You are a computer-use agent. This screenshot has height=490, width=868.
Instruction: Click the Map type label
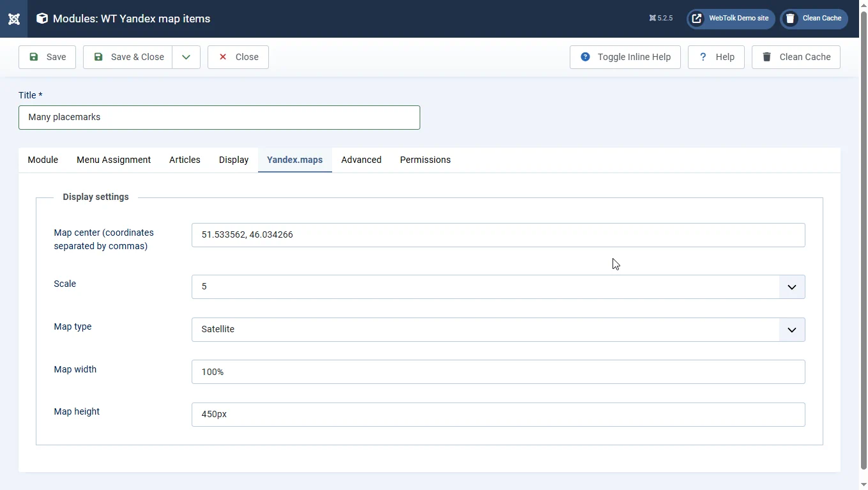(x=73, y=326)
